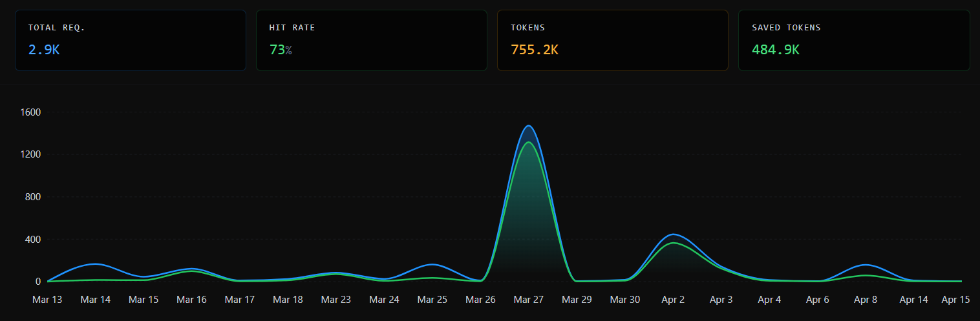Click the HIT RATE stat card
980x321 pixels.
point(372,40)
